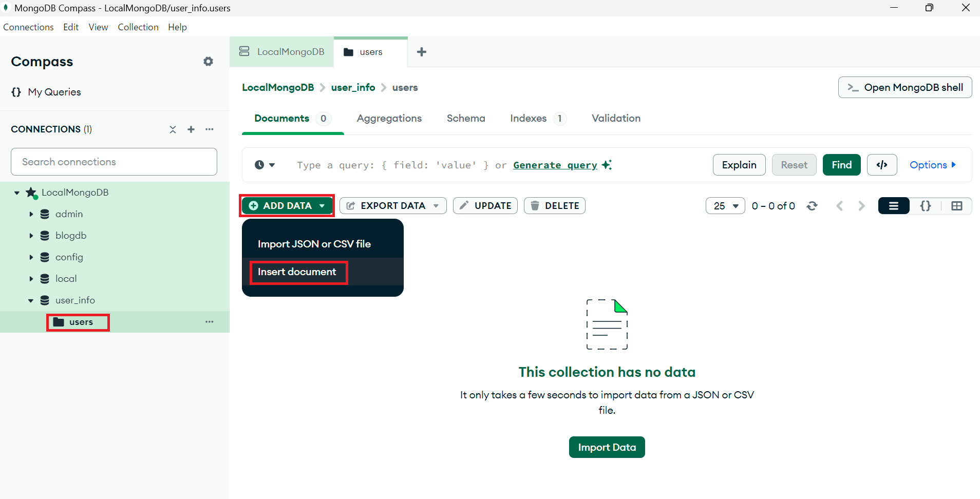This screenshot has width=980, height=499.
Task: Open Schema tab
Action: pyautogui.click(x=466, y=119)
